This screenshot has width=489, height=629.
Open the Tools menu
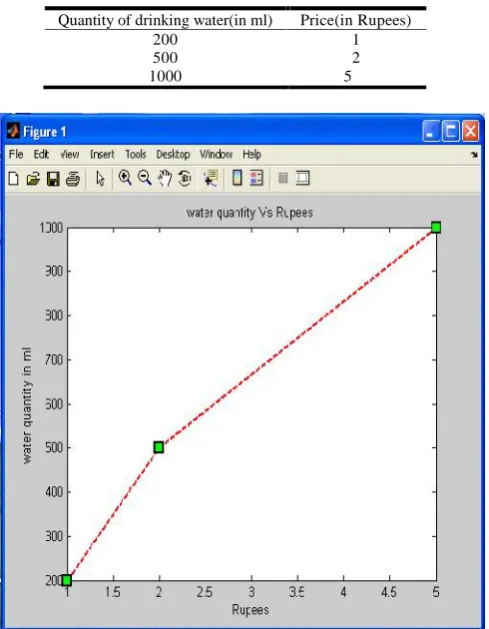pos(136,154)
